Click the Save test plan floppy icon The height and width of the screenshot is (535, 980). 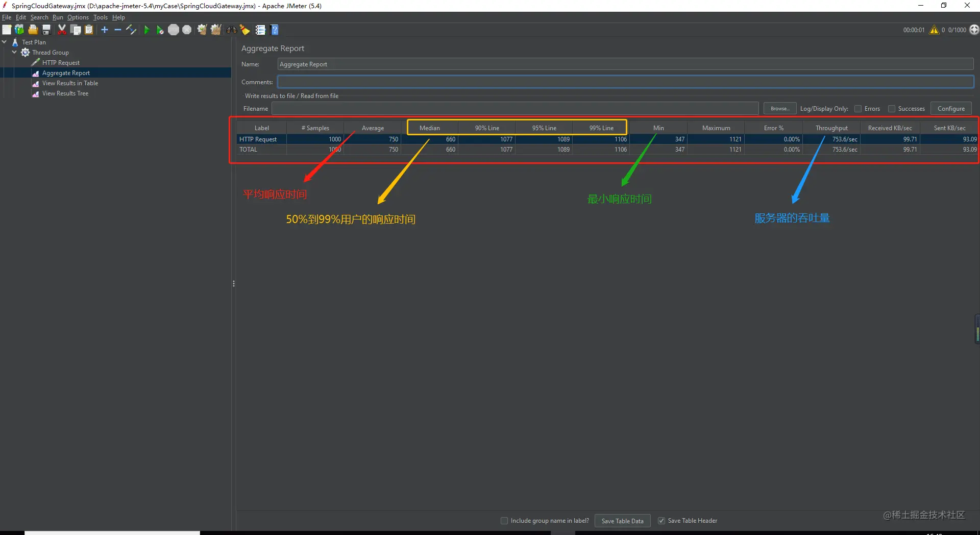click(x=46, y=30)
